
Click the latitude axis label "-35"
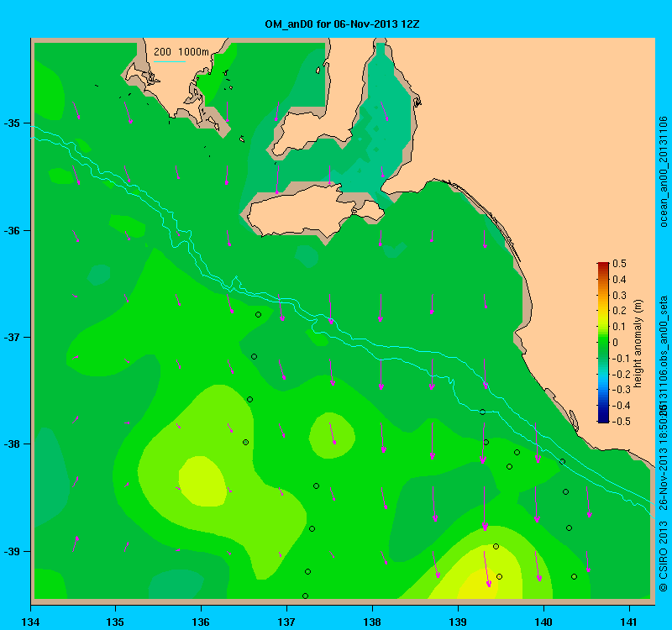click(x=12, y=123)
